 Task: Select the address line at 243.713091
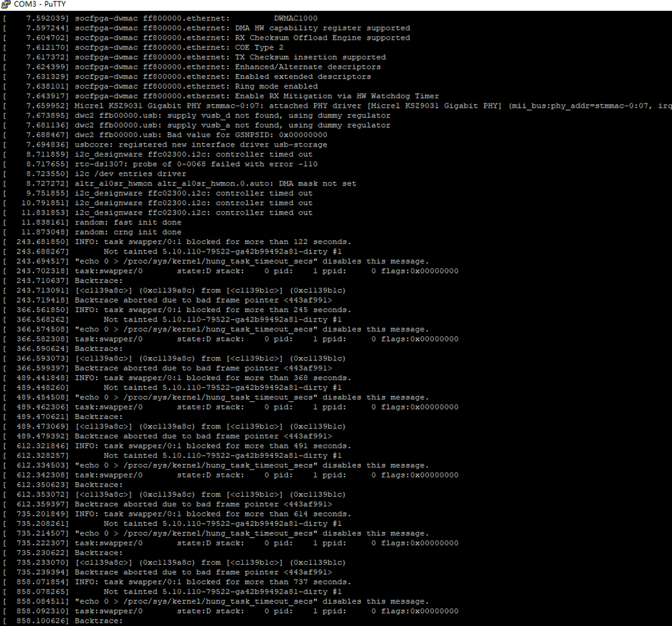coord(174,290)
